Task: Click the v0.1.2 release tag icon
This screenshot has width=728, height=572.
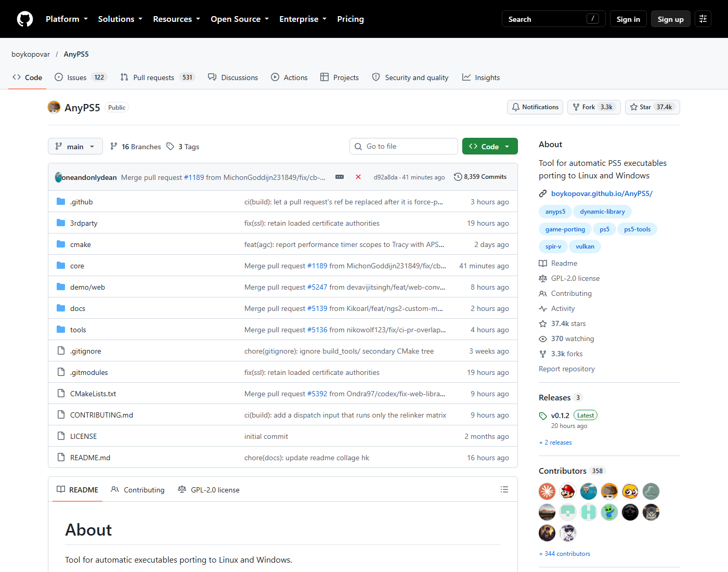Action: (x=543, y=416)
